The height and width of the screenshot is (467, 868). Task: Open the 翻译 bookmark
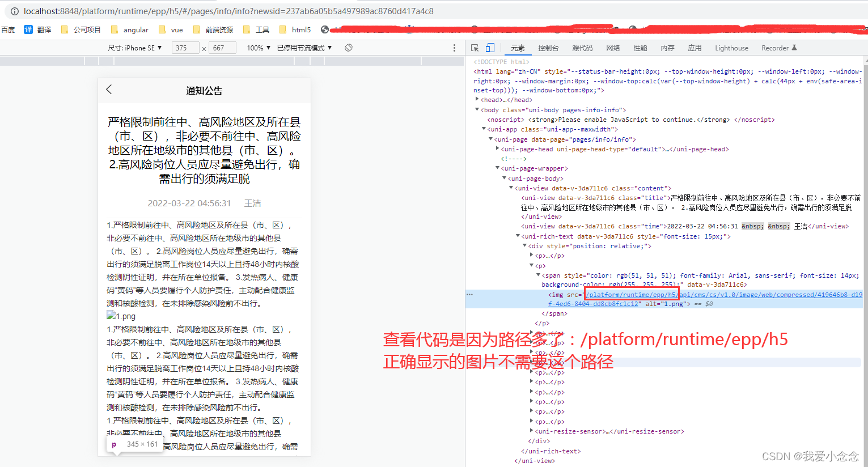tap(37, 29)
